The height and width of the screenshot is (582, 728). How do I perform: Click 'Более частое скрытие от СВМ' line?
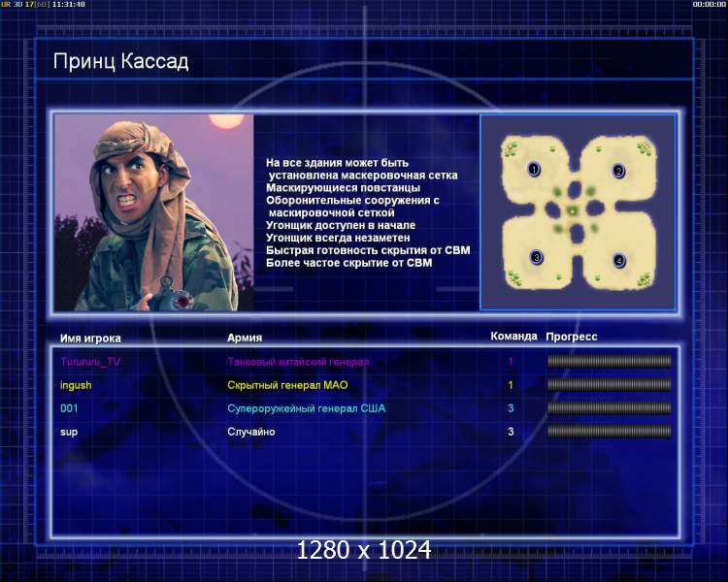[x=349, y=263]
